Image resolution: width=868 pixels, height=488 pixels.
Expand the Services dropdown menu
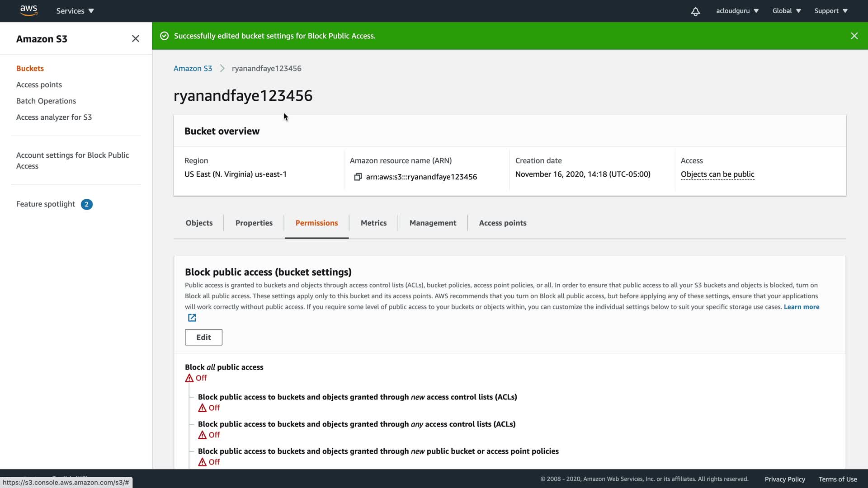click(75, 11)
